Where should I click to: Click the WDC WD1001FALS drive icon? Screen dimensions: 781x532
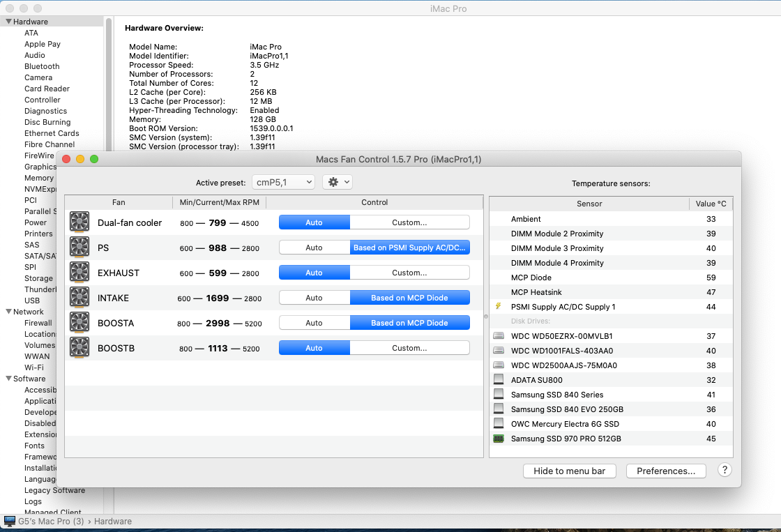(x=498, y=350)
